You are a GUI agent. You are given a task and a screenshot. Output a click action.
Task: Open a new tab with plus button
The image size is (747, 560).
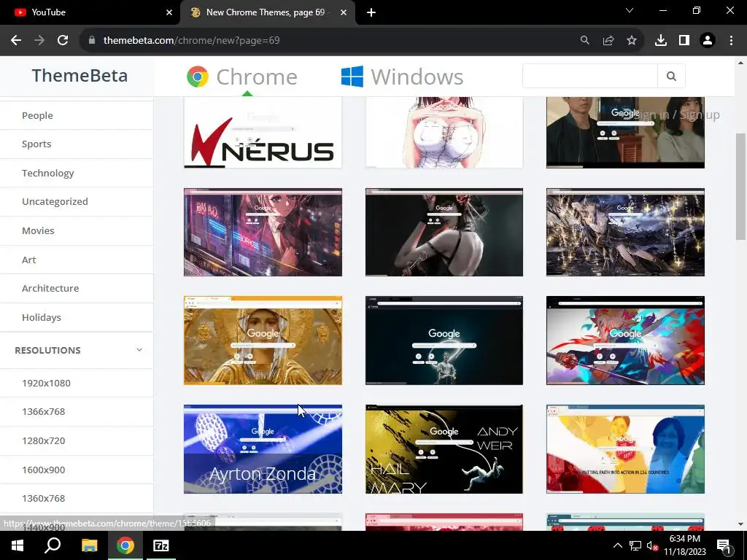[x=371, y=12]
